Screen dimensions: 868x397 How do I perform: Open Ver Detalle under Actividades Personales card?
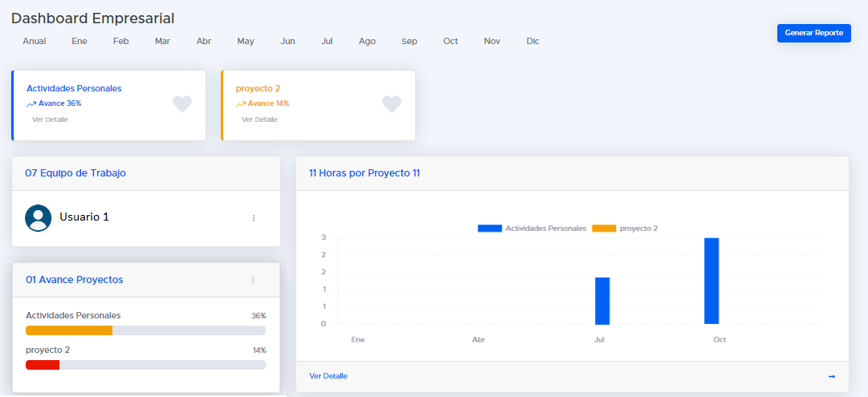50,120
